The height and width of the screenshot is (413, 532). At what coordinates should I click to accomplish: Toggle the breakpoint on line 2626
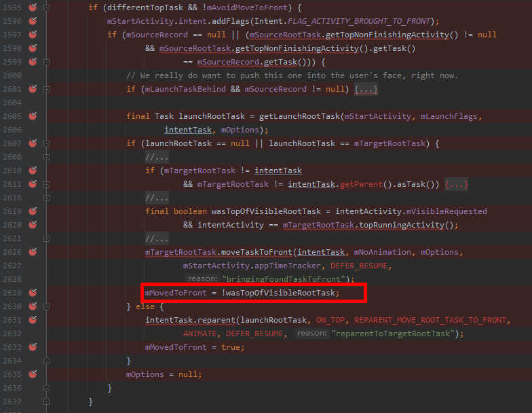33,251
